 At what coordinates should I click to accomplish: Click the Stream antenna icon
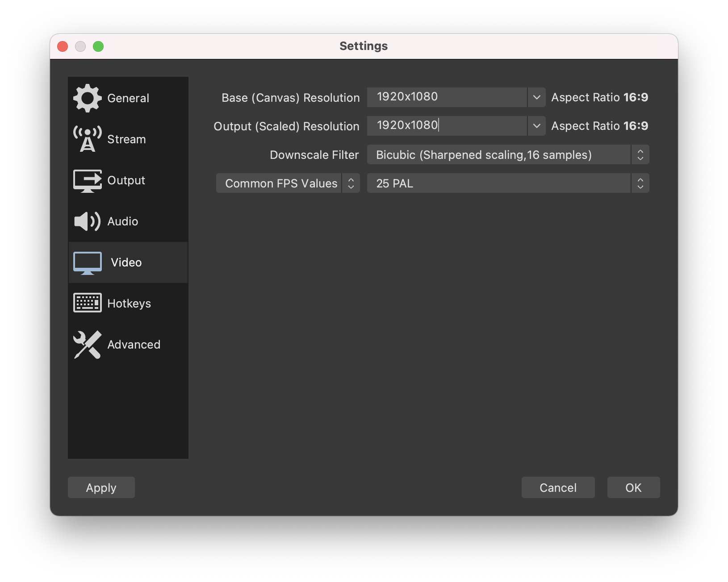(87, 139)
